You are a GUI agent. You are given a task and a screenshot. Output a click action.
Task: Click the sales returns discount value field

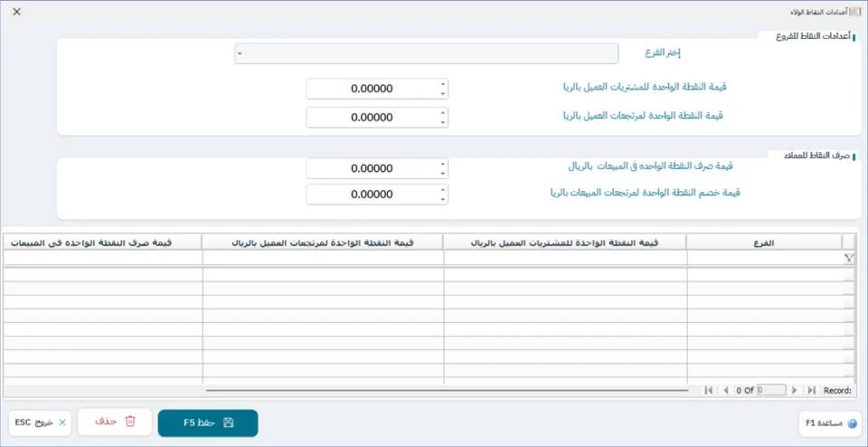click(377, 195)
